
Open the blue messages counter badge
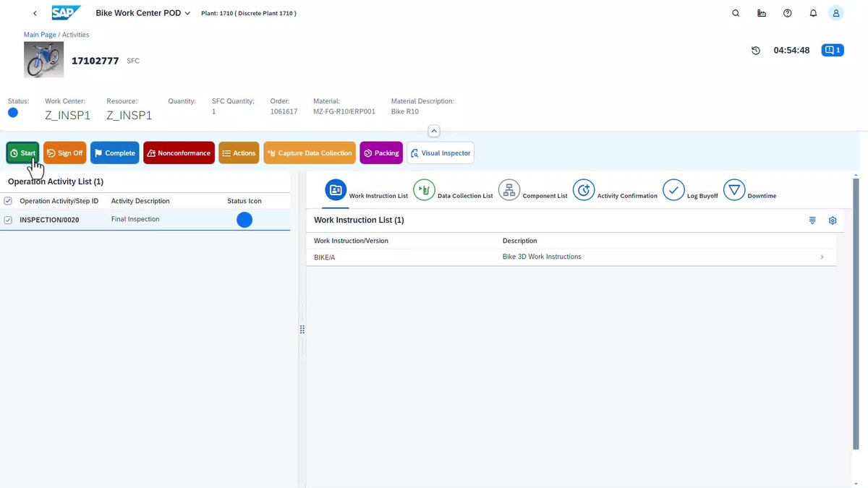[833, 51]
